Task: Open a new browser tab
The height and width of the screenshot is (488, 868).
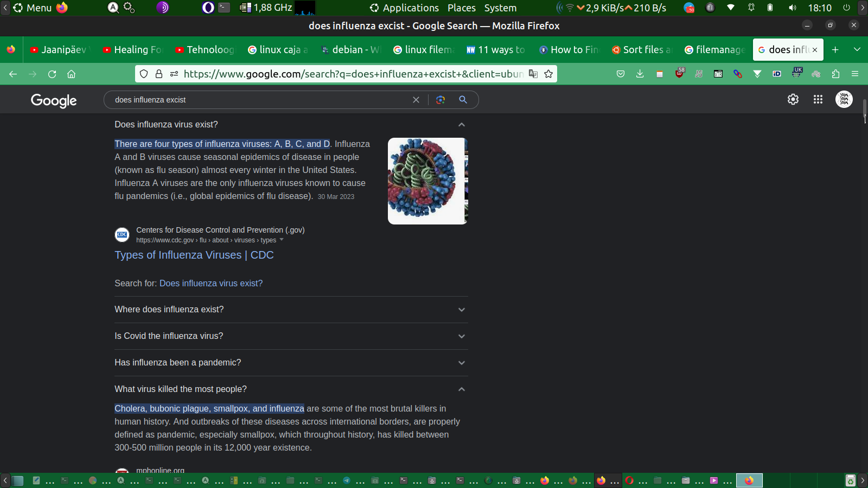Action: tap(835, 49)
